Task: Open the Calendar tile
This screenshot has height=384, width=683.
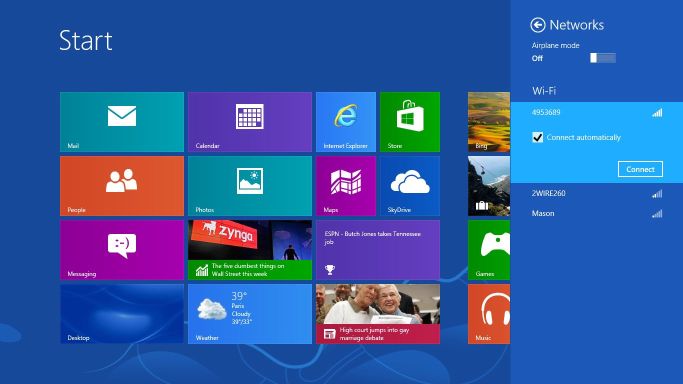Action: tap(250, 122)
